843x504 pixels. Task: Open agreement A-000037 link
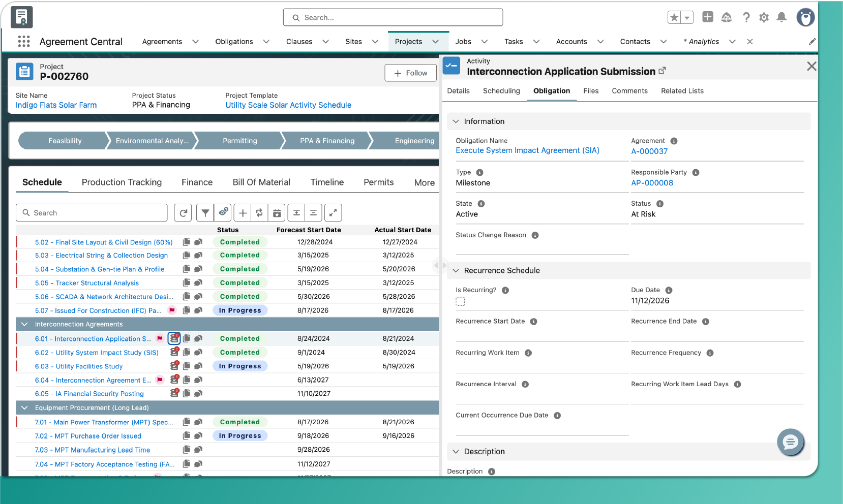pyautogui.click(x=649, y=151)
